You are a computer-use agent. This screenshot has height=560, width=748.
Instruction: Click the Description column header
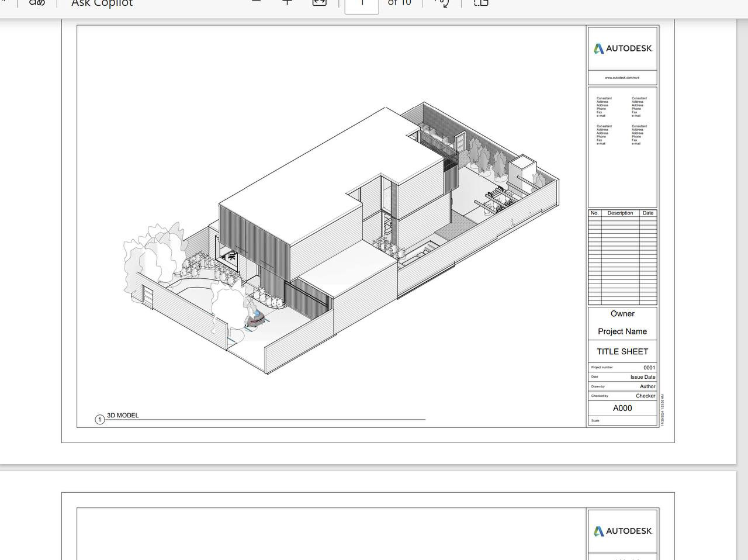pyautogui.click(x=620, y=213)
